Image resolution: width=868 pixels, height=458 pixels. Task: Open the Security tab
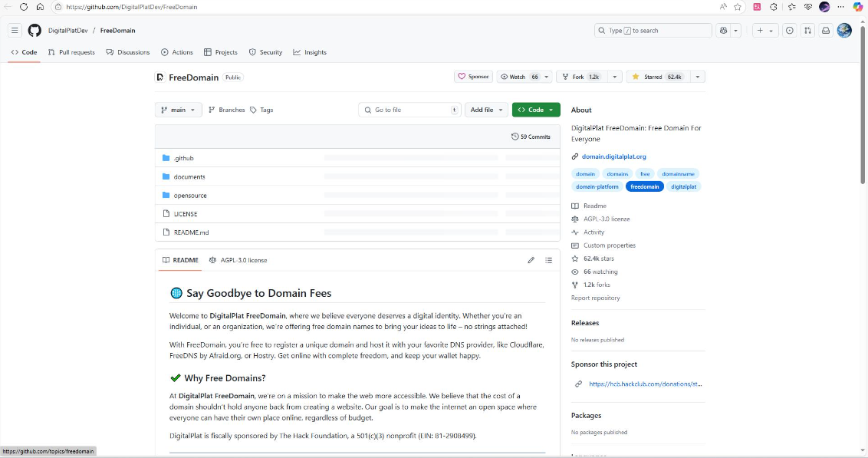tap(266, 52)
